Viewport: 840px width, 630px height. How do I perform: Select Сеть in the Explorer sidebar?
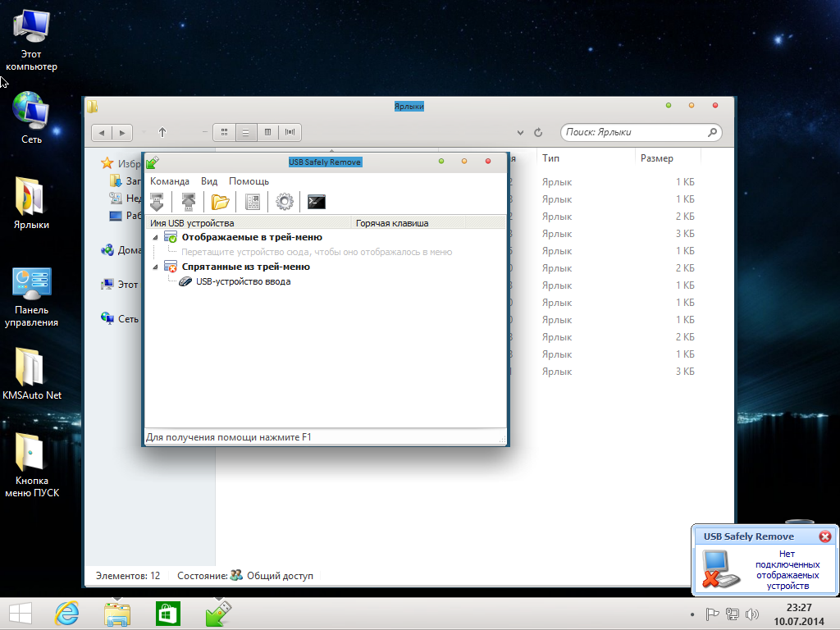click(x=120, y=319)
